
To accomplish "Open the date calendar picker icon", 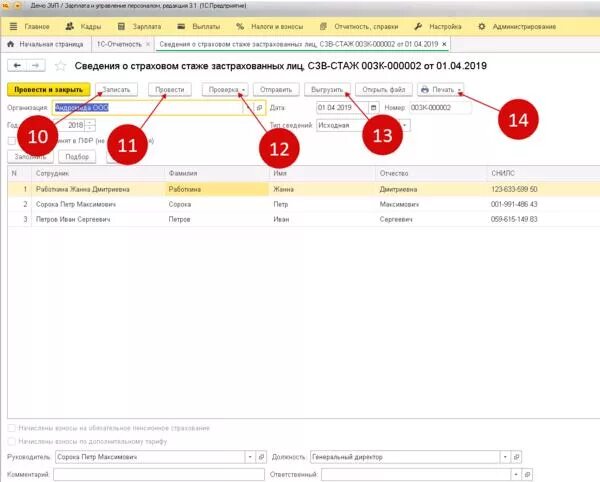I will pos(373,108).
